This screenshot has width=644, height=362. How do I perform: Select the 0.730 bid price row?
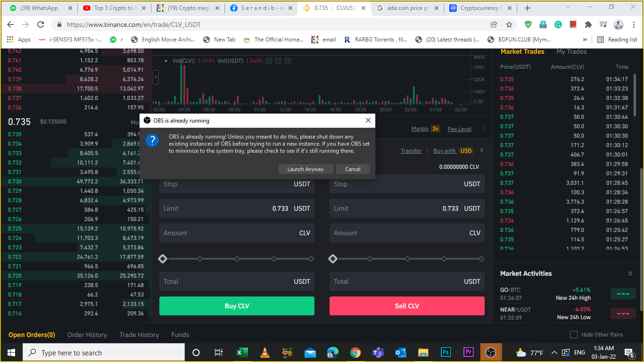75,181
